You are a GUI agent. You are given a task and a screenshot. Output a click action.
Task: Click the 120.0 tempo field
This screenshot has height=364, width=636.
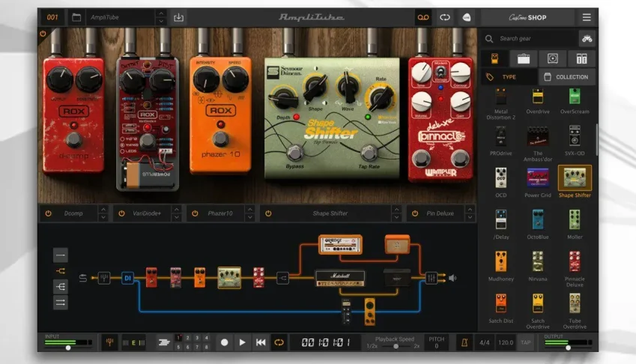pos(506,342)
